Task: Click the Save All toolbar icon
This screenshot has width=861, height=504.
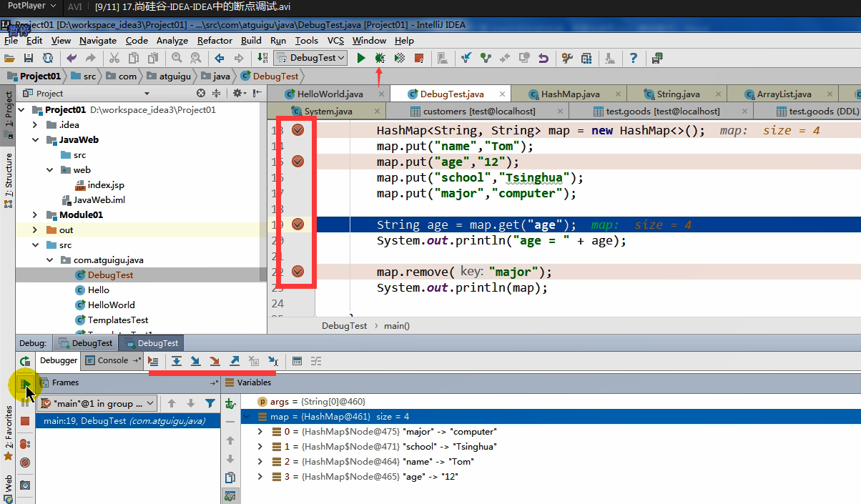Action: pyautogui.click(x=29, y=58)
